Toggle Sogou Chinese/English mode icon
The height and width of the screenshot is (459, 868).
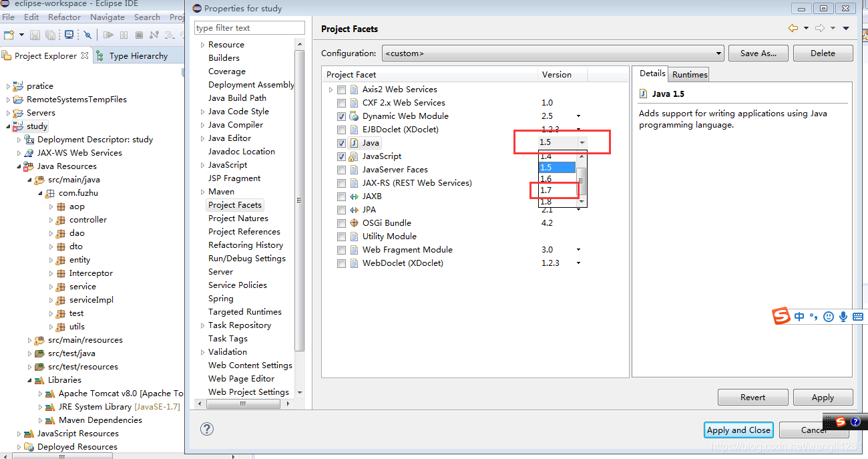coord(799,317)
